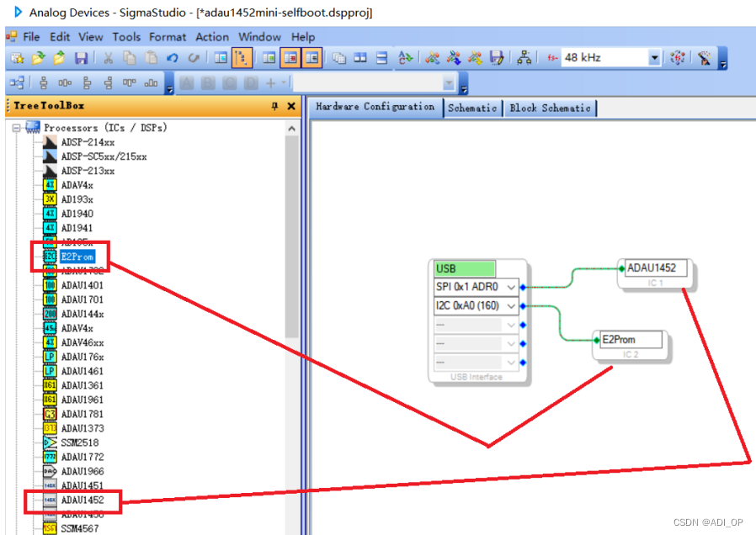The width and height of the screenshot is (756, 535).
Task: Click the hierarchy layout icon in second toolbar
Action: [x=17, y=83]
